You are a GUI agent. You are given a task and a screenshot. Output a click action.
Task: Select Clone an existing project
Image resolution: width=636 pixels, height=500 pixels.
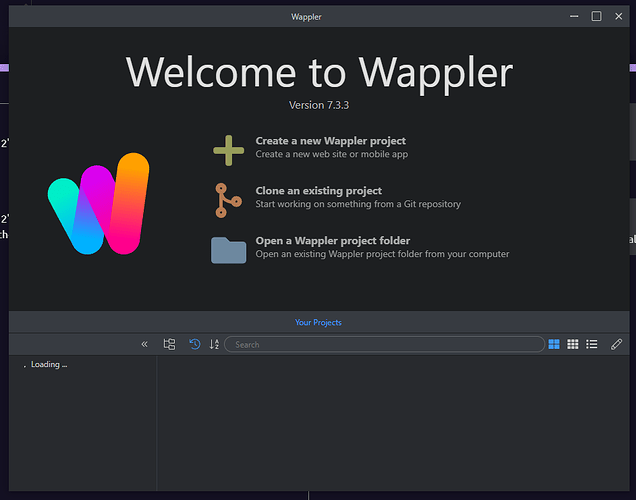pos(318,190)
